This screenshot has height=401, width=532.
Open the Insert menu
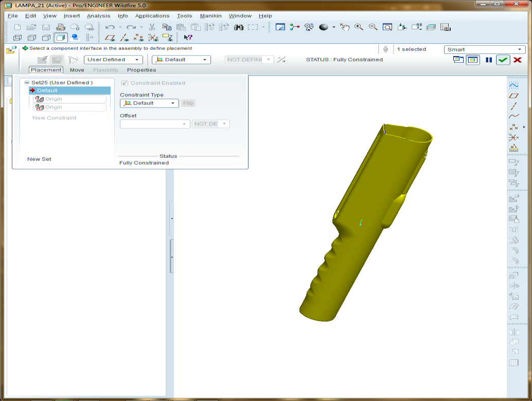tap(72, 16)
